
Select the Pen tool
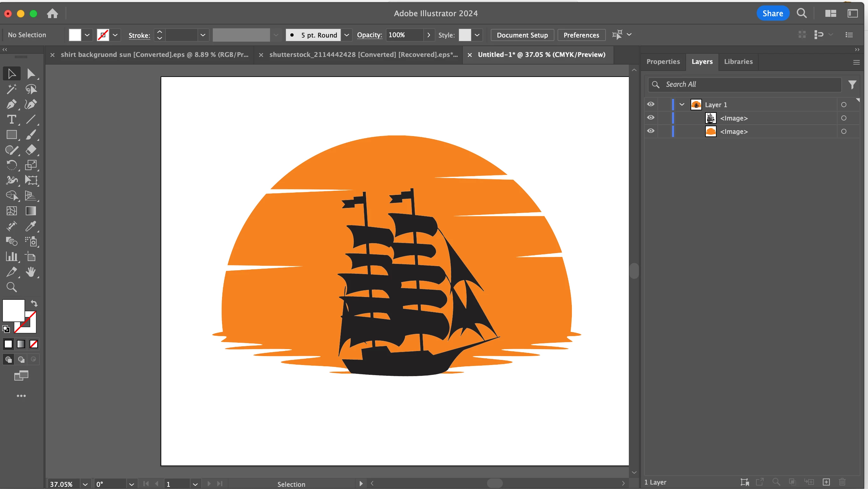pyautogui.click(x=11, y=104)
